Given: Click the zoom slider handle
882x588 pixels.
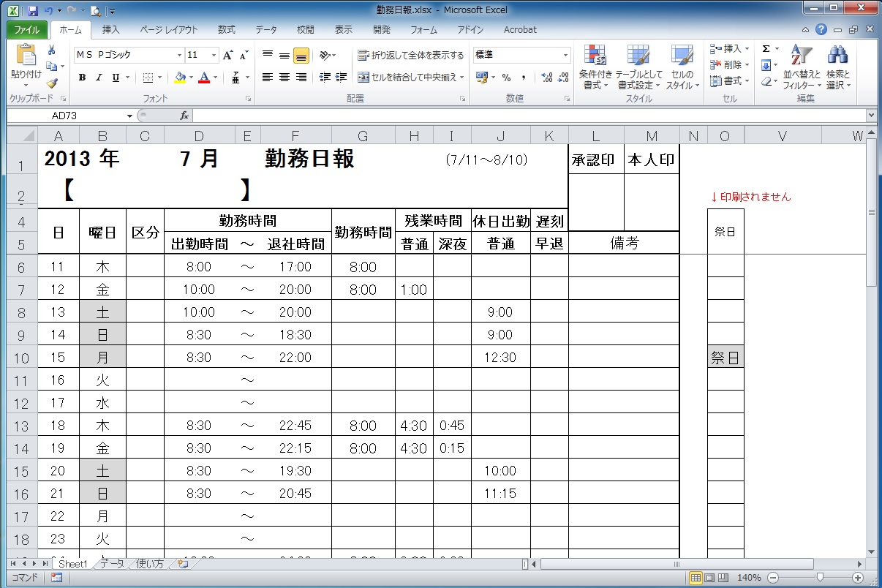Looking at the screenshot, I should (x=821, y=578).
